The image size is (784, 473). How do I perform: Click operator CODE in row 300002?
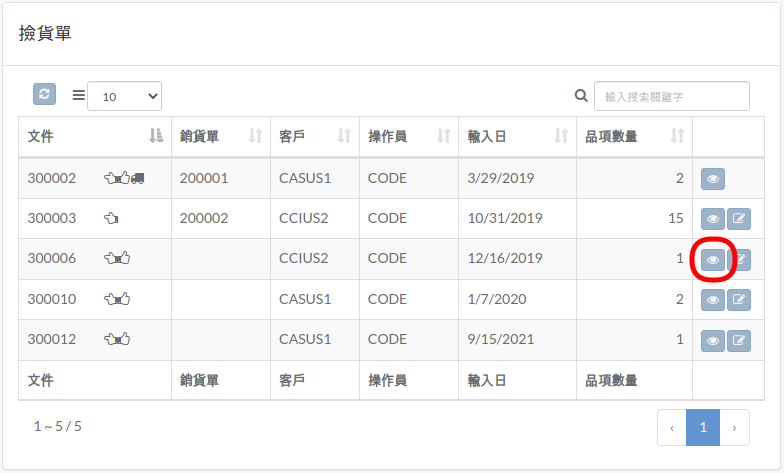(388, 178)
